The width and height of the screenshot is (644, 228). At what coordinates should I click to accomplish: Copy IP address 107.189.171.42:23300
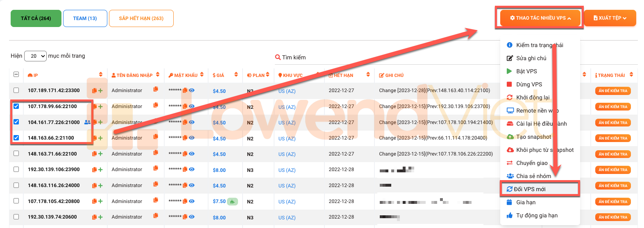click(x=95, y=90)
